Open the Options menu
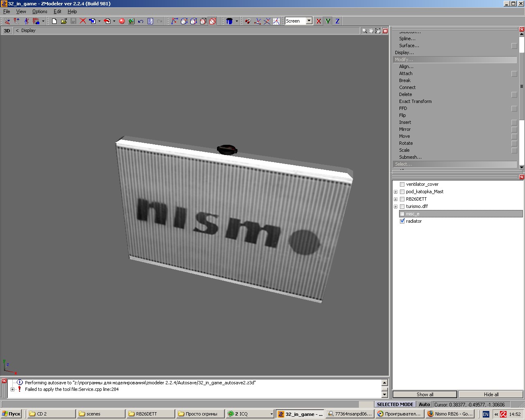 [40, 11]
